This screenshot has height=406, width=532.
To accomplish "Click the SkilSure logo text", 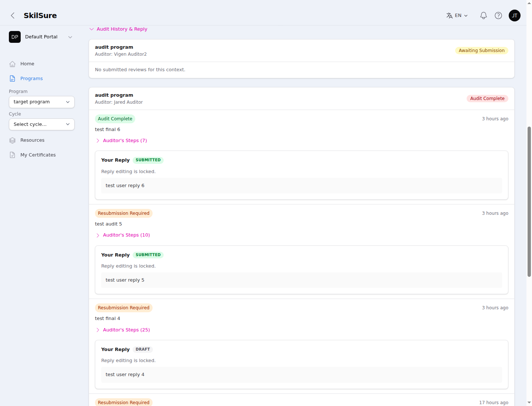I will 40,16.
